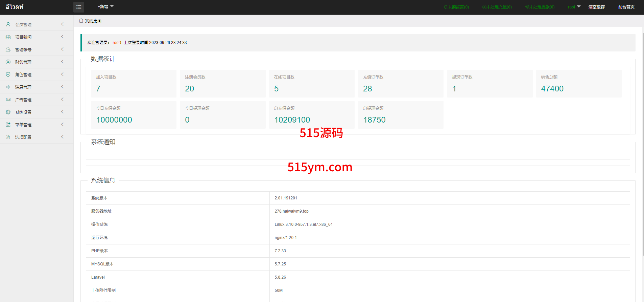
Task: Click the 会员管理 user icon
Action: 8,24
